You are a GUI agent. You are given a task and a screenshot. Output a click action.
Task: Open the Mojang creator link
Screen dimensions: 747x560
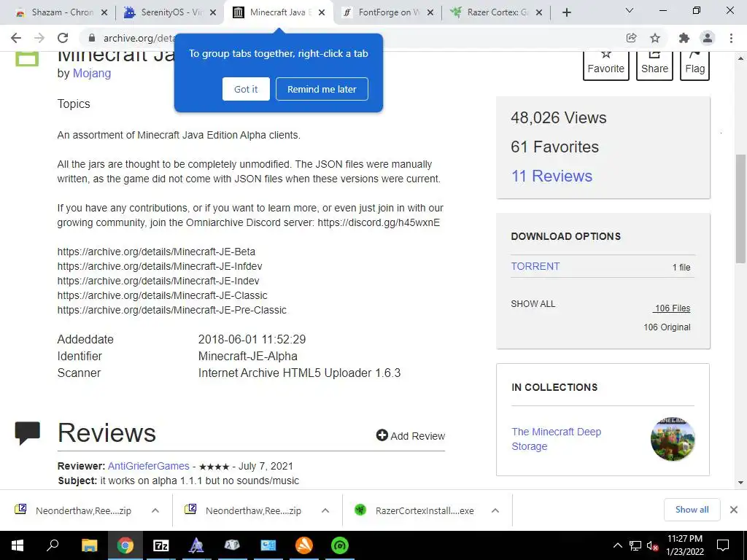pyautogui.click(x=91, y=74)
